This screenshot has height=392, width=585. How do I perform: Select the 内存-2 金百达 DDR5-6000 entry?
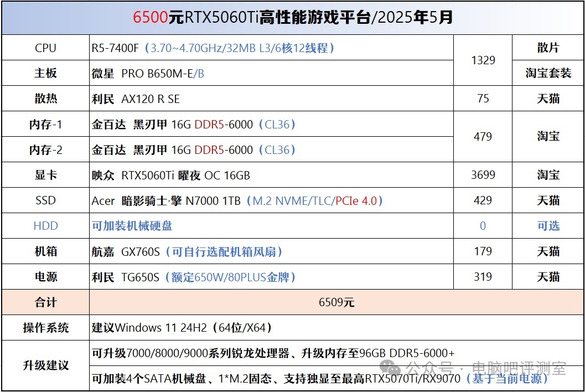(194, 150)
